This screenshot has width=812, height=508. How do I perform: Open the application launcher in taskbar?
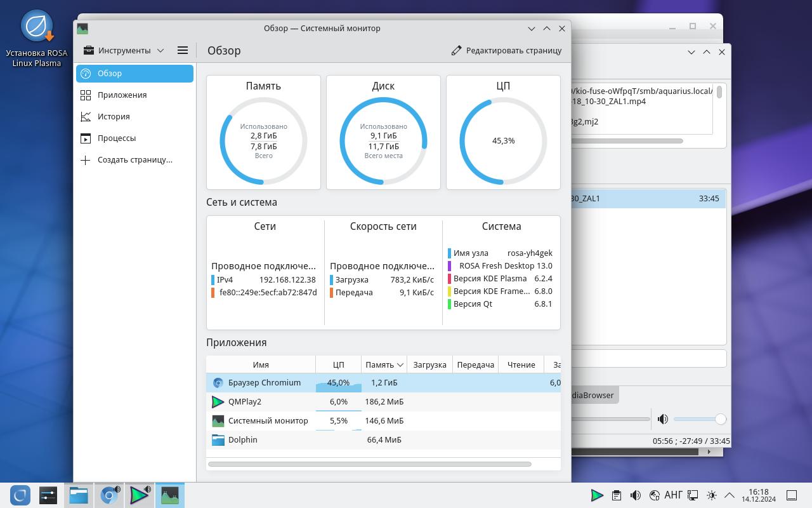20,495
